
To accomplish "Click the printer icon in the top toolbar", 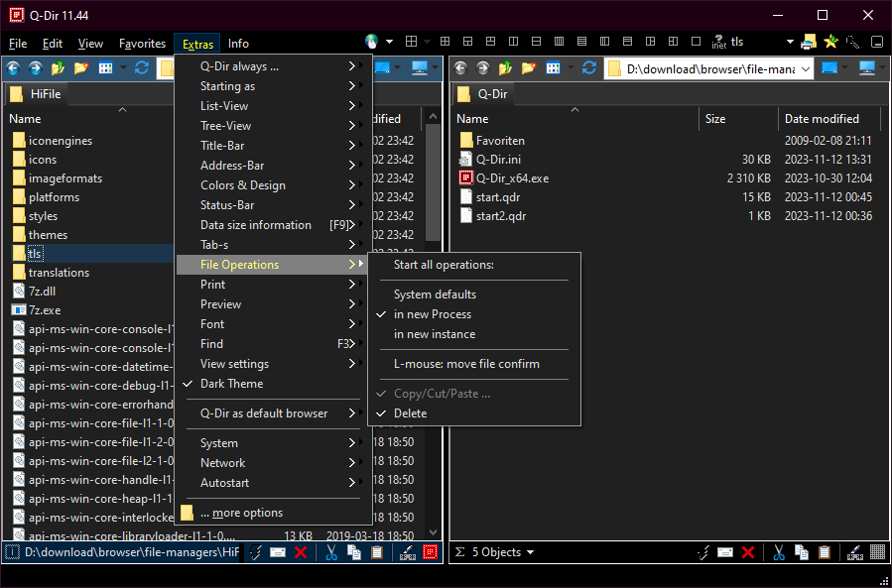I will coord(809,43).
